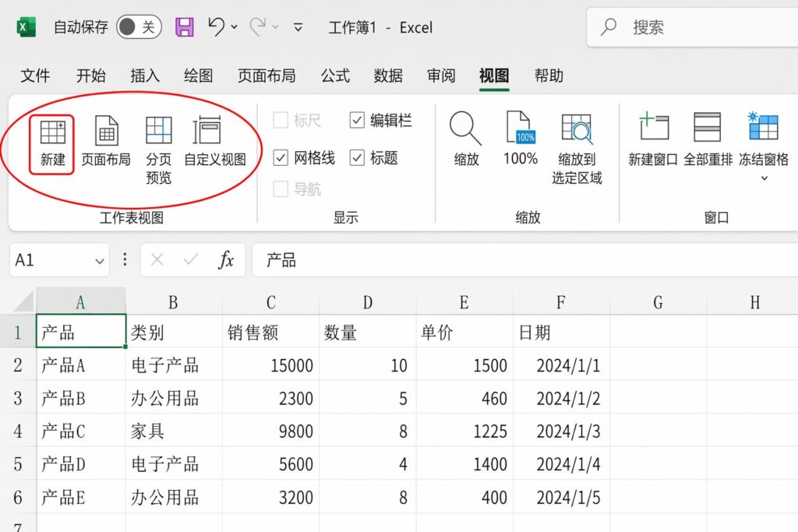Select column F header
798x532 pixels.
561,303
